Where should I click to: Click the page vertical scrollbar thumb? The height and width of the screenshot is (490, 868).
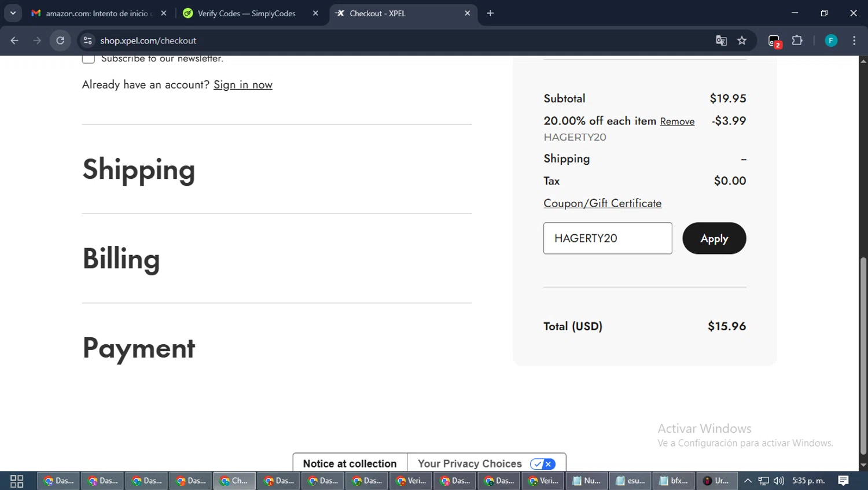tap(863, 356)
